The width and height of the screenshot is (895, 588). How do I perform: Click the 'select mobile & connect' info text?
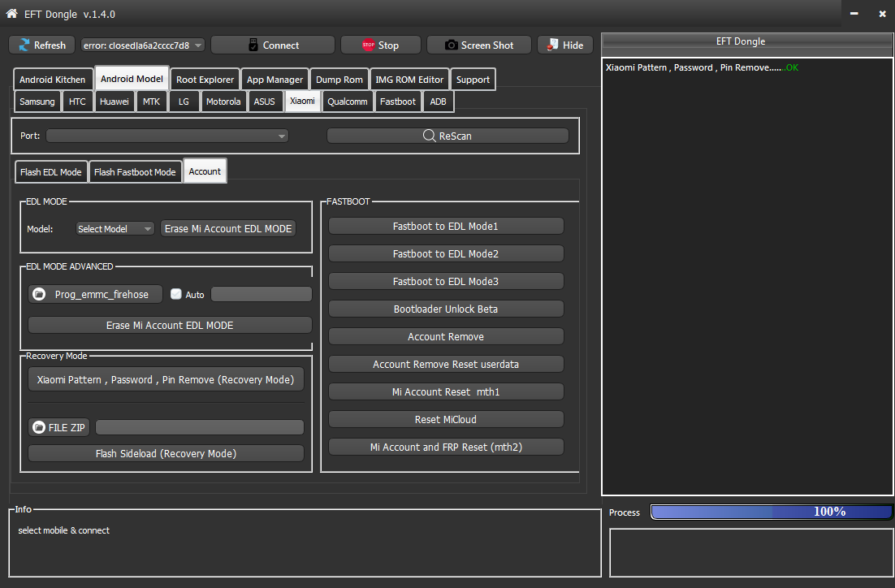point(64,530)
